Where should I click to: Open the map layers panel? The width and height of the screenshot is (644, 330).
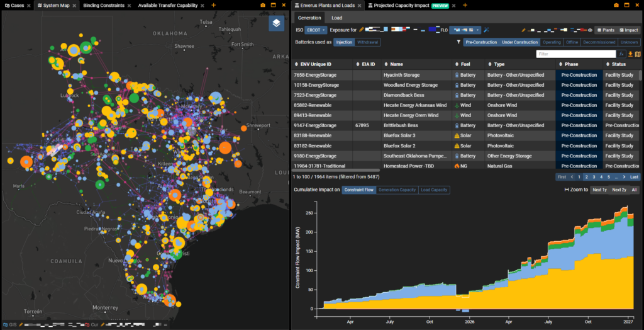pos(276,23)
